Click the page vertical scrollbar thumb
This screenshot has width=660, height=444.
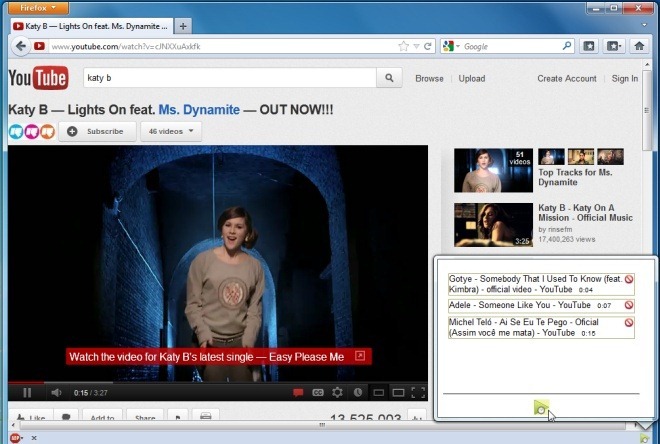pyautogui.click(x=647, y=110)
